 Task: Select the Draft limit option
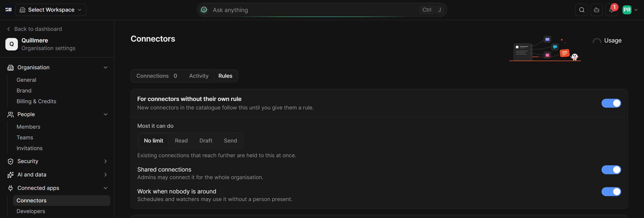[206, 140]
